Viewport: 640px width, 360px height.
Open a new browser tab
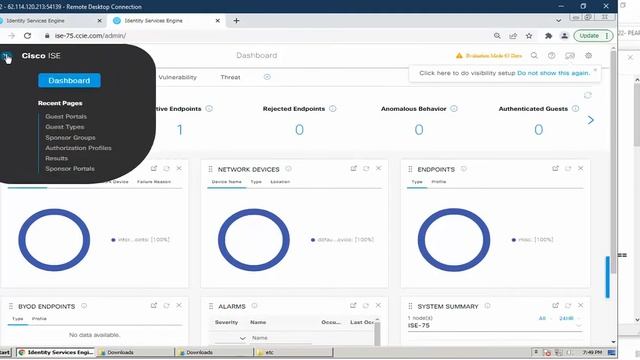coord(236,21)
